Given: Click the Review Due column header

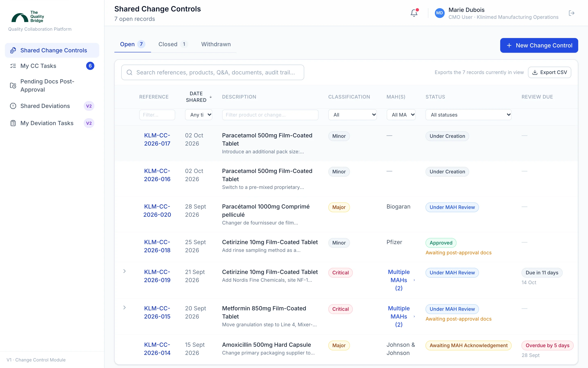Looking at the screenshot, I should [537, 97].
